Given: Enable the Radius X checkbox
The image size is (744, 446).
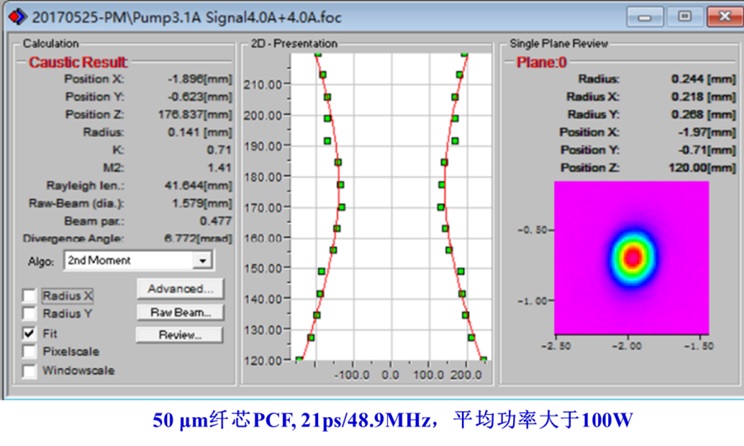Looking at the screenshot, I should tap(29, 296).
